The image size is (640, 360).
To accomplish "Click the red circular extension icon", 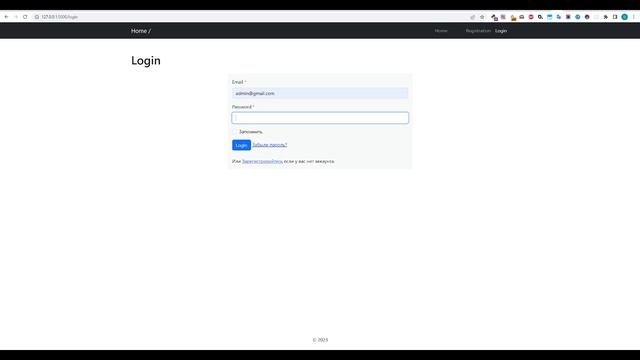I will tap(531, 17).
